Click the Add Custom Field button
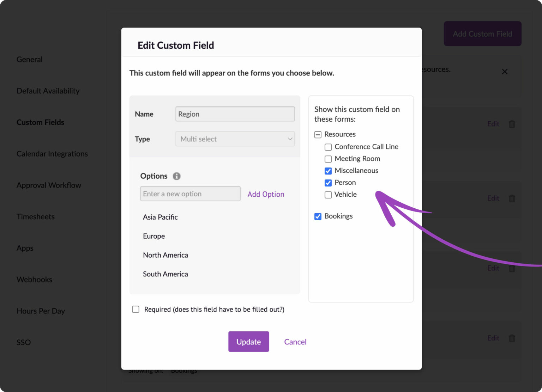Image resolution: width=542 pixels, height=392 pixels. coord(482,33)
